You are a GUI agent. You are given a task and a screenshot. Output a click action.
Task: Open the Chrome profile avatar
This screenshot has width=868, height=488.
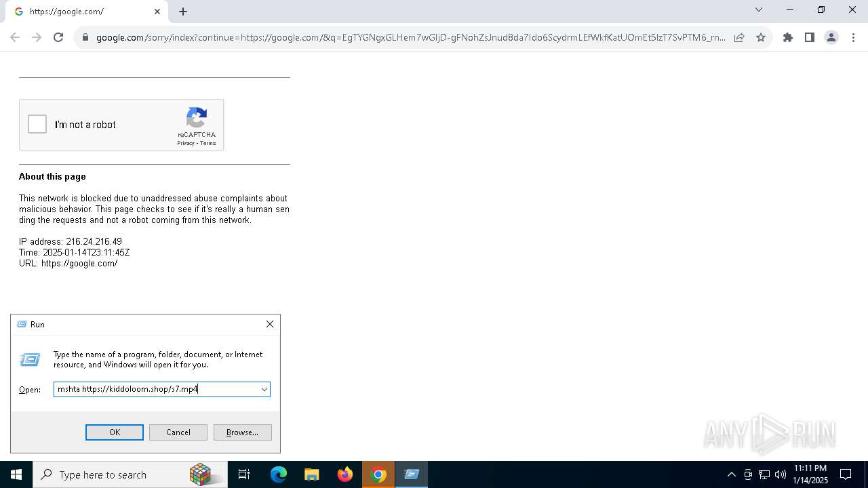point(831,37)
